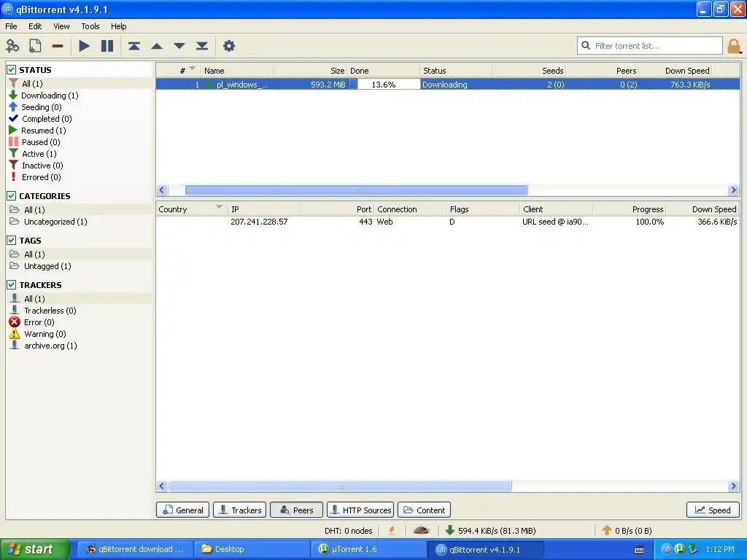This screenshot has height=560, width=747.
Task: Sort peers by Client column header
Action: click(557, 209)
